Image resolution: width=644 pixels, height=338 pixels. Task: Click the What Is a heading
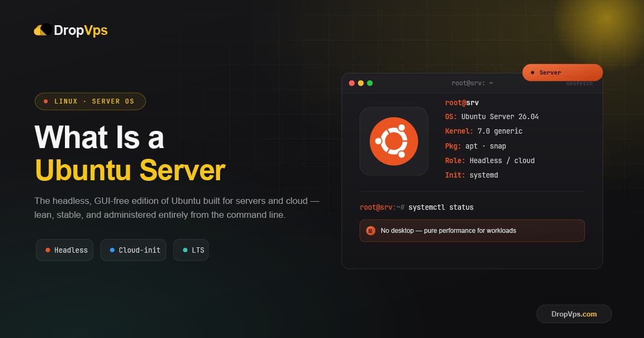(x=99, y=137)
